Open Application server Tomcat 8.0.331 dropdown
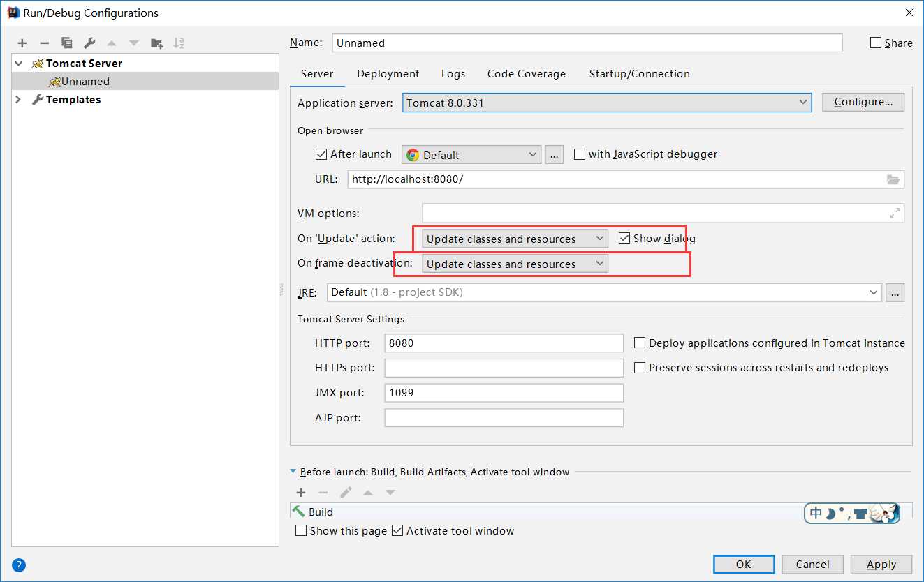This screenshot has height=582, width=924. 607,103
